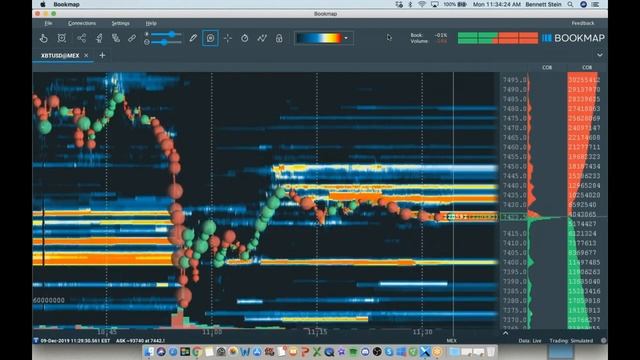Screen dimensions: 640x360
Task: Select the XBTUSD@MEX tab
Action: 60,56
